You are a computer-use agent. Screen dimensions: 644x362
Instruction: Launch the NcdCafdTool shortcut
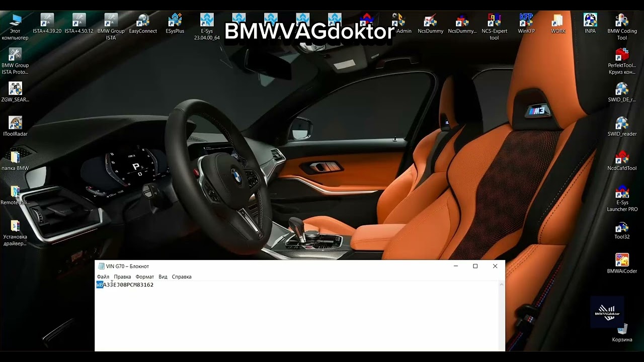622,161
